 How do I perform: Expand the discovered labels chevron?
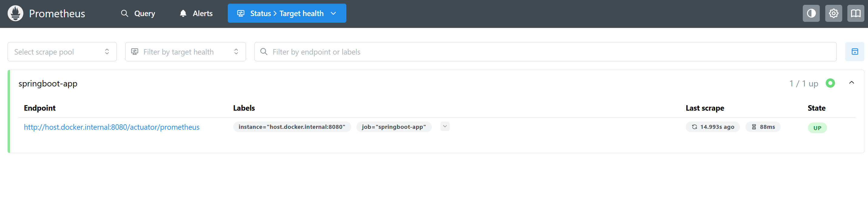[x=445, y=127]
